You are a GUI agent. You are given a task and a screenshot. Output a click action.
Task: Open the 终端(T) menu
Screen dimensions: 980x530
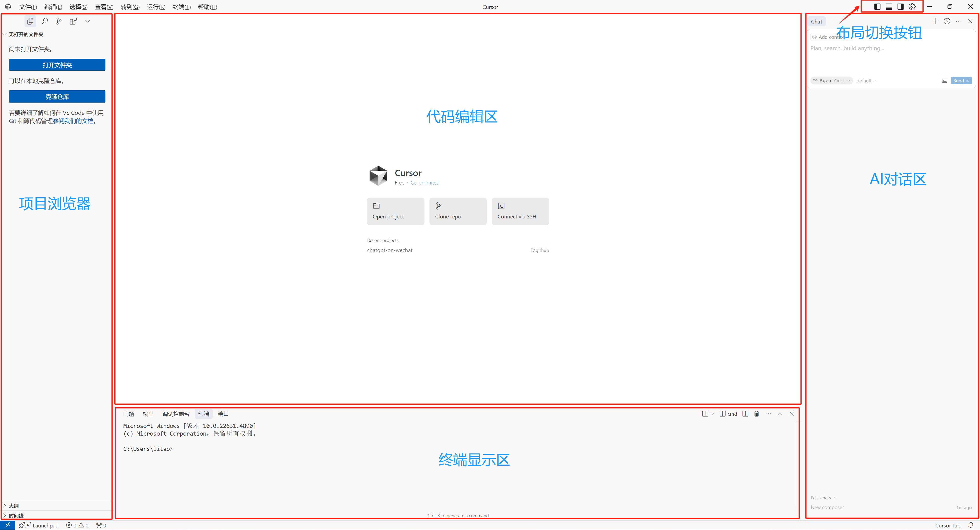click(x=181, y=7)
